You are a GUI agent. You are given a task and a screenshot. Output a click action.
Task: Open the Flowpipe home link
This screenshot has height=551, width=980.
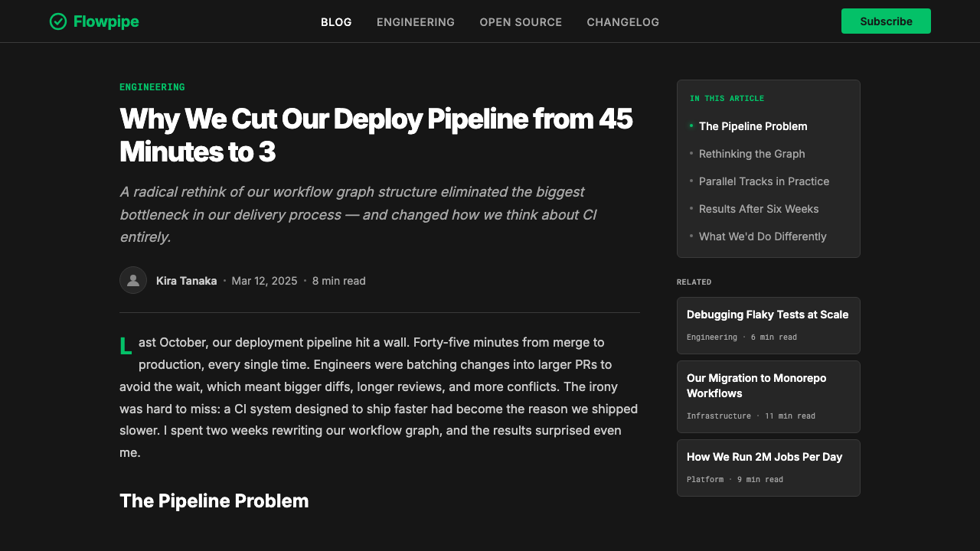click(94, 21)
